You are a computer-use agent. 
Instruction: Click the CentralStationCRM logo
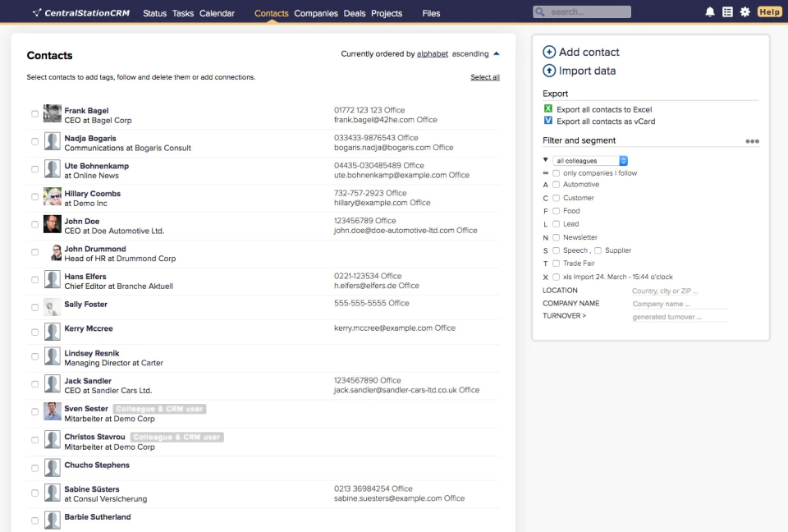pyautogui.click(x=81, y=12)
